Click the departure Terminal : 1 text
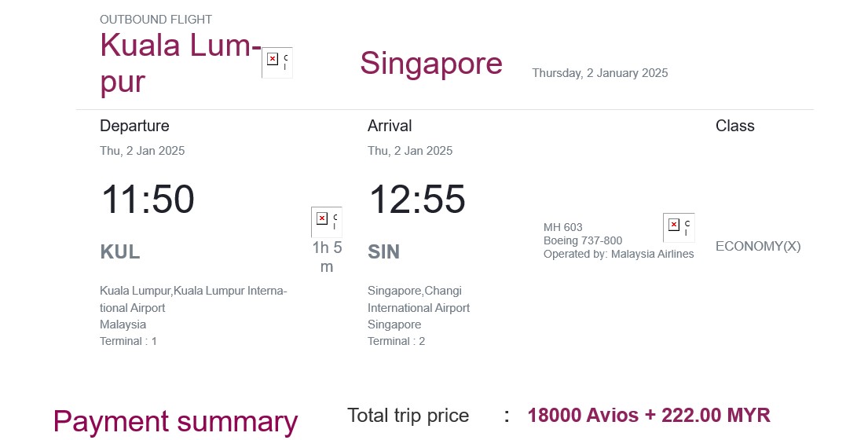This screenshot has height=440, width=868. pyautogui.click(x=128, y=341)
